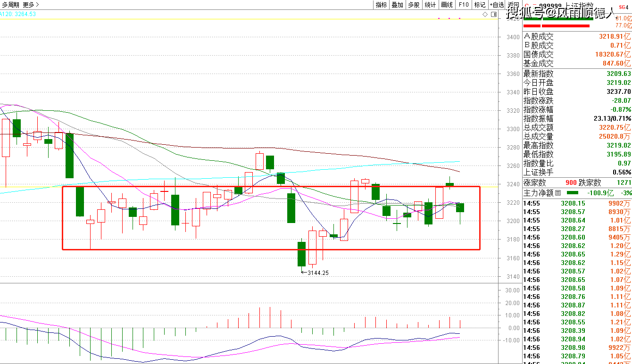Click the diamond icon above the chart
The width and height of the screenshot is (632, 364).
485,15
